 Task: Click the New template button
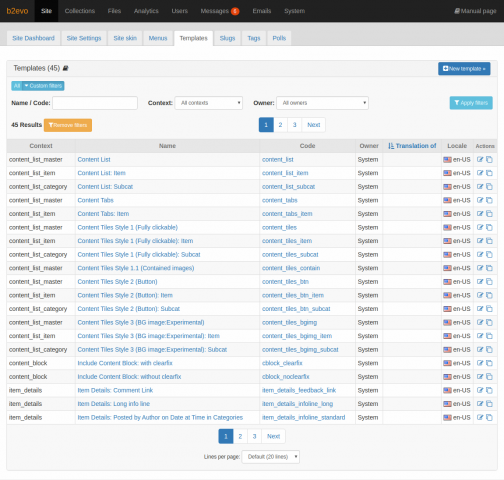pos(464,69)
